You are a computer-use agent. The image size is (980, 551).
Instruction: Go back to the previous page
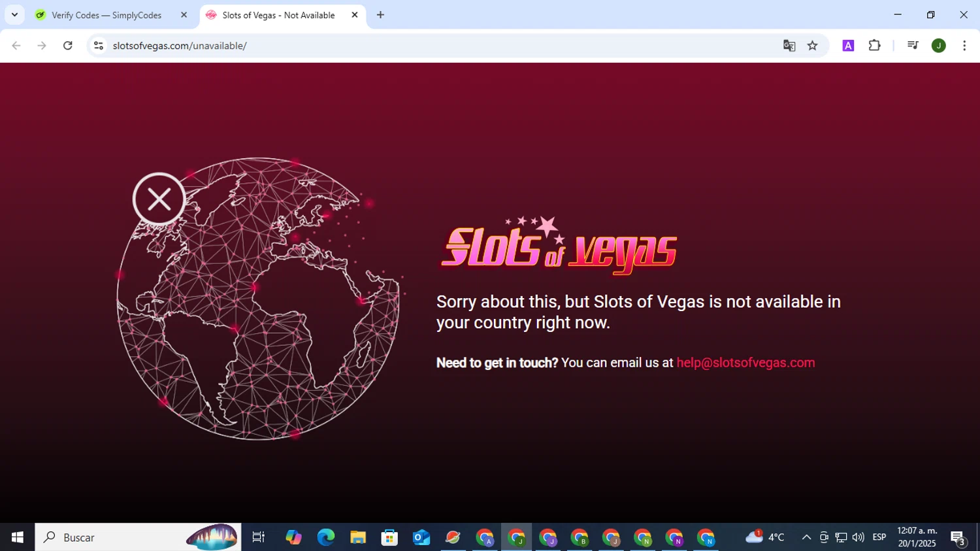(16, 46)
